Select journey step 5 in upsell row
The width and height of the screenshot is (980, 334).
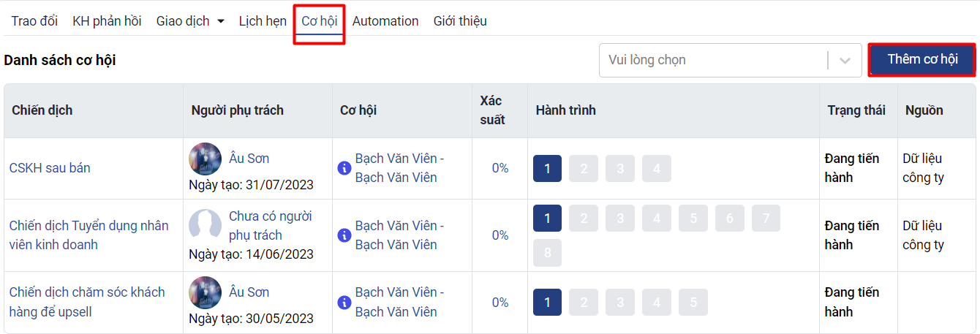coord(693,303)
